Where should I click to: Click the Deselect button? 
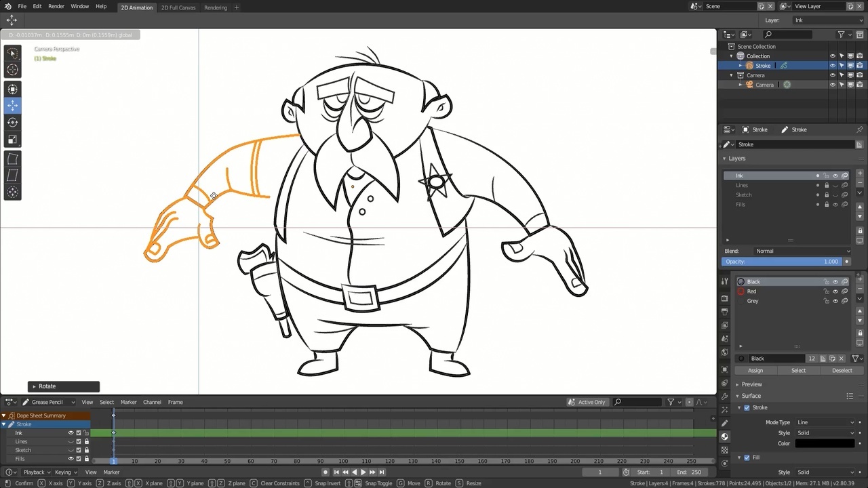pyautogui.click(x=842, y=371)
